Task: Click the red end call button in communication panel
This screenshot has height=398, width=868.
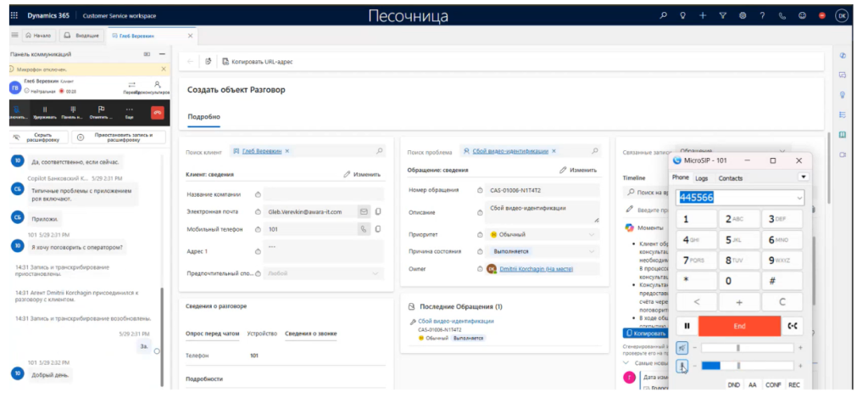Action: (x=157, y=112)
